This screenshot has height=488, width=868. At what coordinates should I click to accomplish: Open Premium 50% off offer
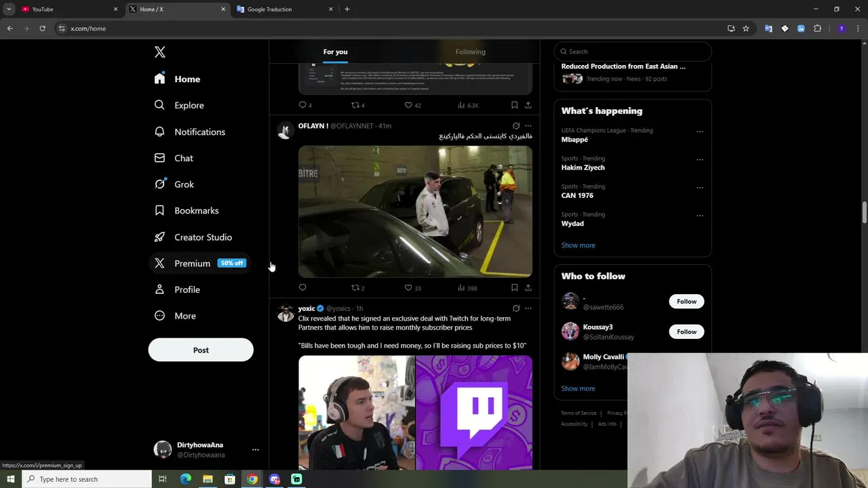[200, 264]
